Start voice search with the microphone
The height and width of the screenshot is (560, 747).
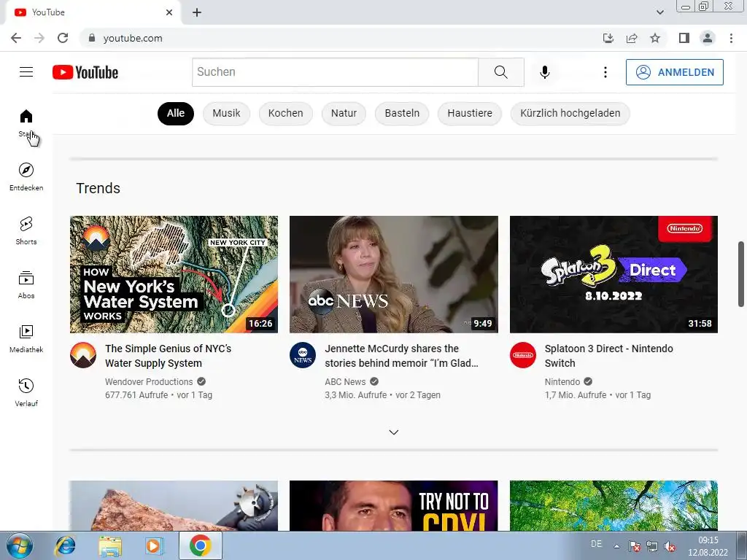pos(544,72)
